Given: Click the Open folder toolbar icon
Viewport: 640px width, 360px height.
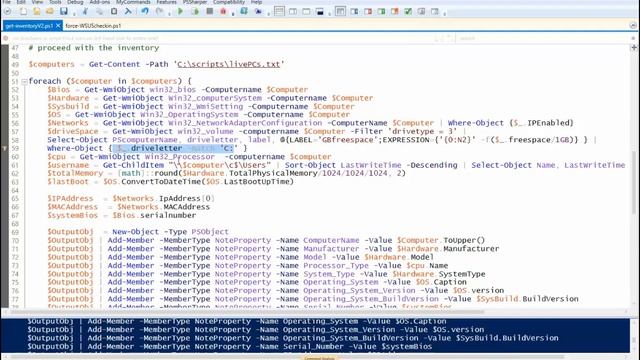Looking at the screenshot, I should pos(50,11).
